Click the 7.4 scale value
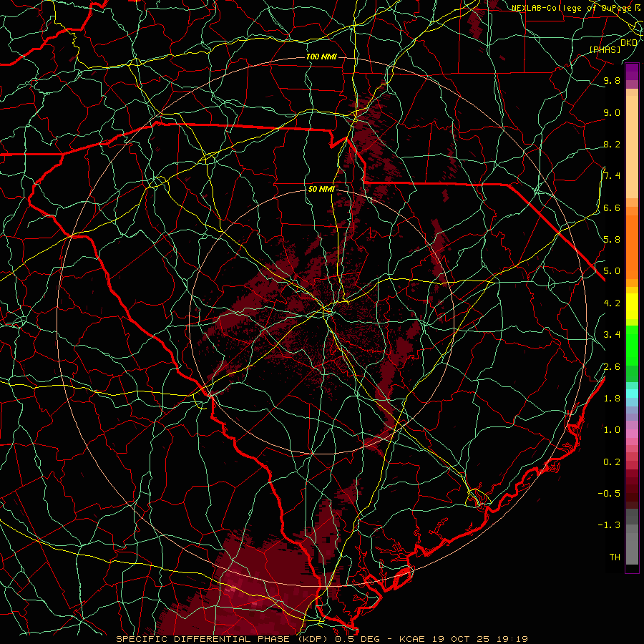 point(612,176)
